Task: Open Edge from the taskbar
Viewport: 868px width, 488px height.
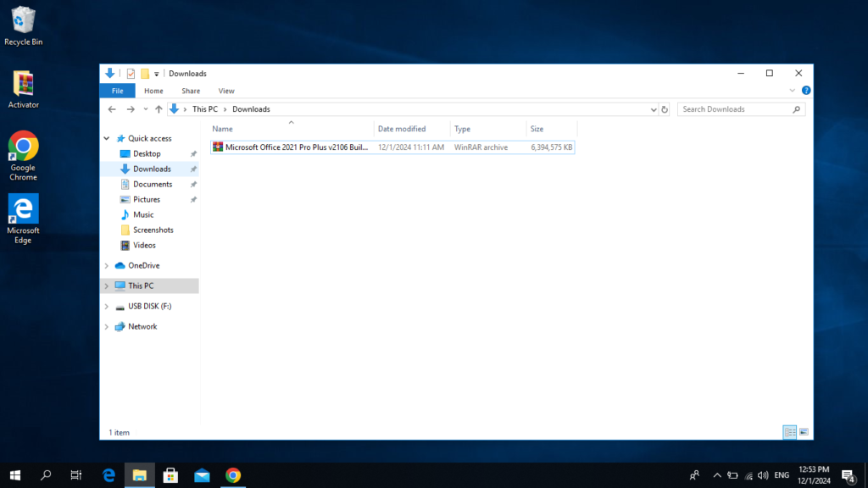Action: pyautogui.click(x=108, y=475)
